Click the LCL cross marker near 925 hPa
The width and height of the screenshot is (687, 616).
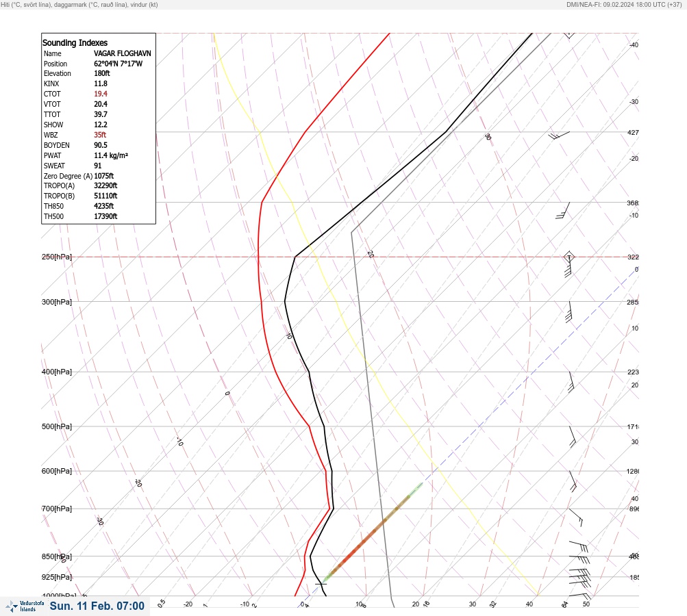tap(321, 584)
